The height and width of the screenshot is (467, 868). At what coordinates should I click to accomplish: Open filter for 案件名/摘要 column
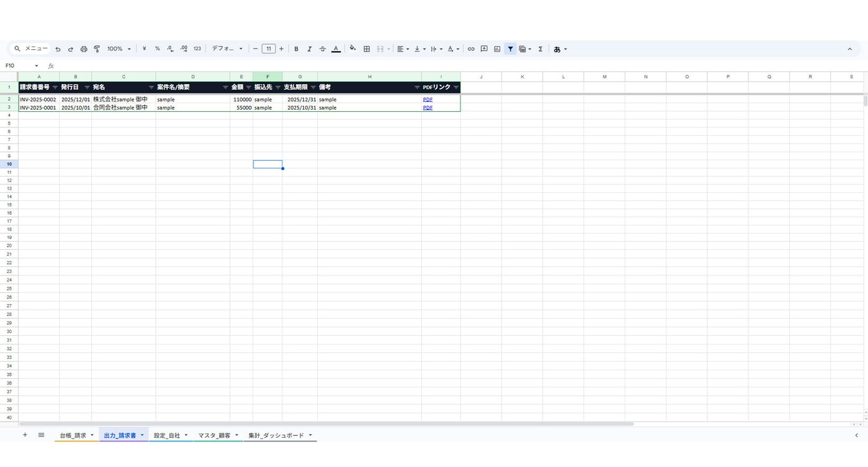coord(226,88)
